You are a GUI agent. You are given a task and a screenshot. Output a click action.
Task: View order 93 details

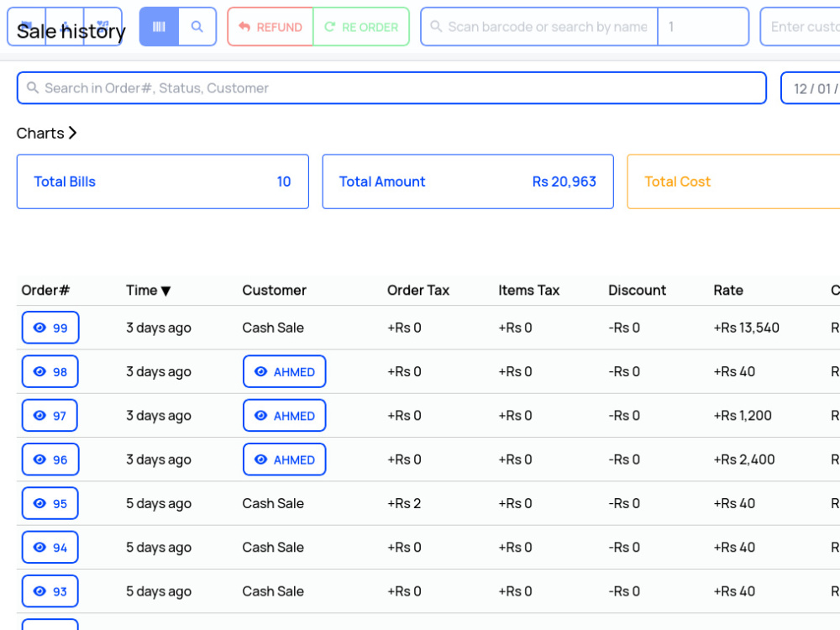[50, 591]
